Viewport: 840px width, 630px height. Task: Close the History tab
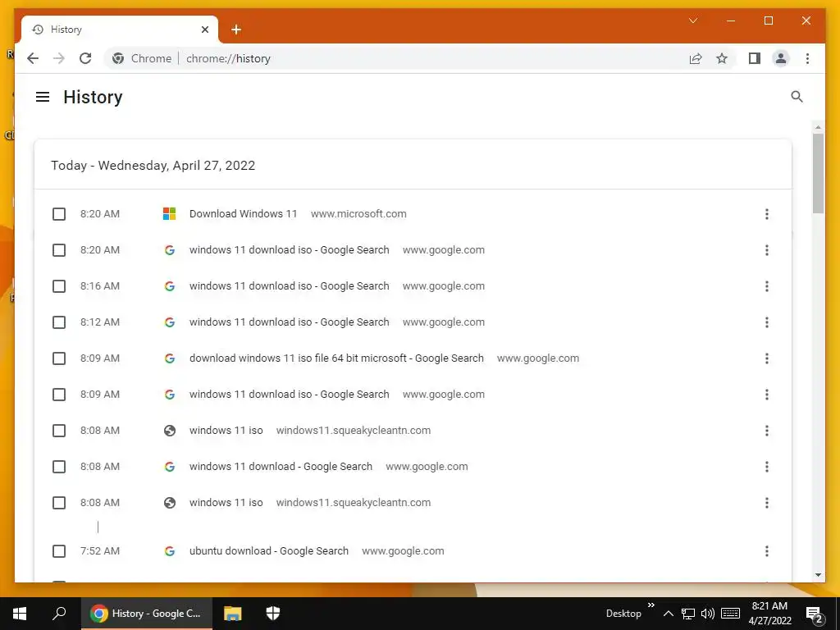[204, 30]
